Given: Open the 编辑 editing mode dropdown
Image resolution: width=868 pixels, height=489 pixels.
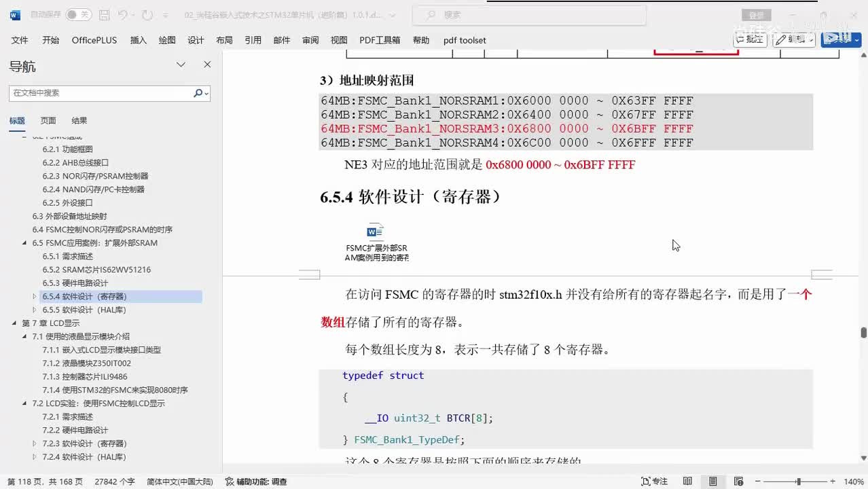Looking at the screenshot, I should click(793, 39).
